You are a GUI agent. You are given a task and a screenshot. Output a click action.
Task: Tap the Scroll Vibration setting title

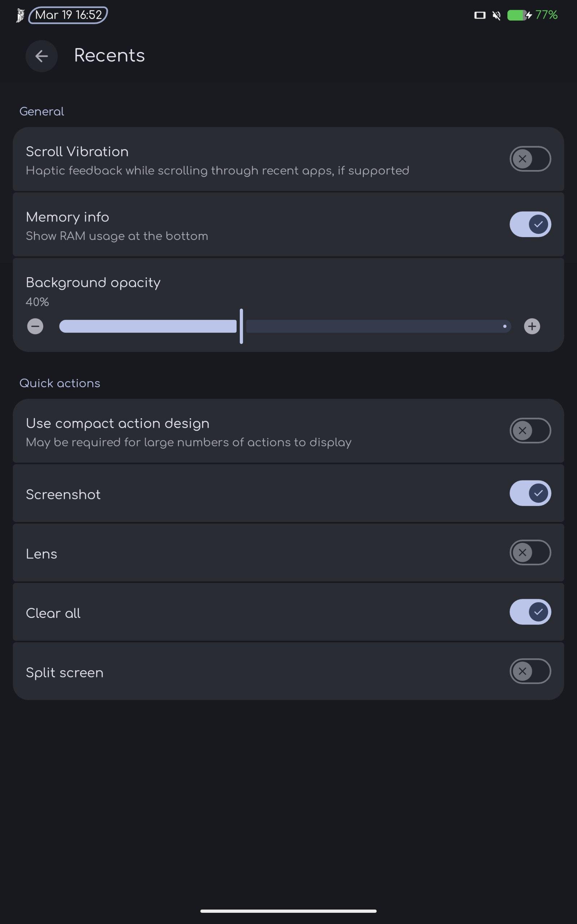pos(77,152)
